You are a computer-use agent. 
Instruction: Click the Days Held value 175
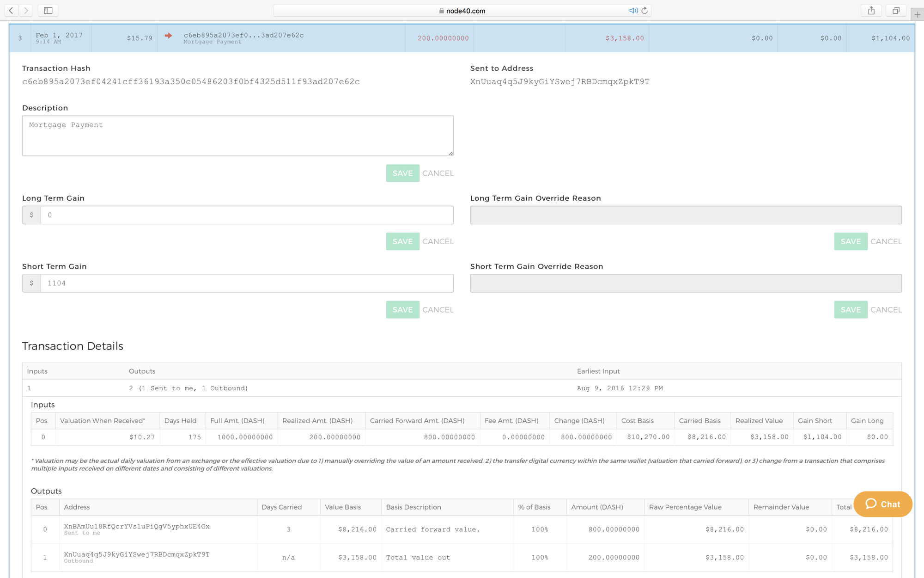[195, 437]
